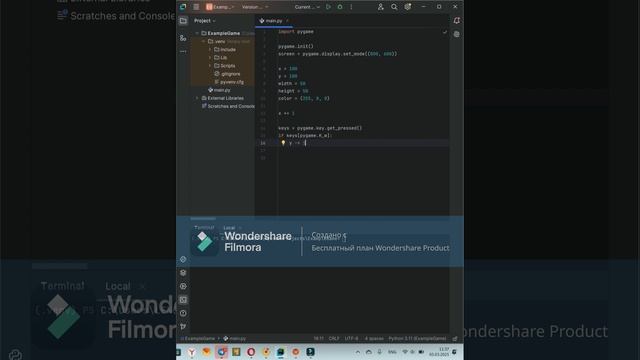Open Opera browser from the taskbar
The height and width of the screenshot is (360, 640).
[251, 352]
